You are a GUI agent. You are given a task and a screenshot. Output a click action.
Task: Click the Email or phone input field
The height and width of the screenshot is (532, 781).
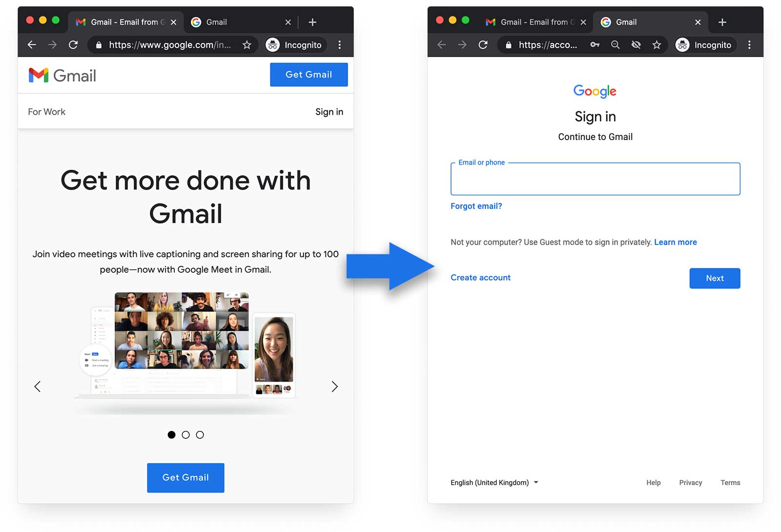coord(595,179)
